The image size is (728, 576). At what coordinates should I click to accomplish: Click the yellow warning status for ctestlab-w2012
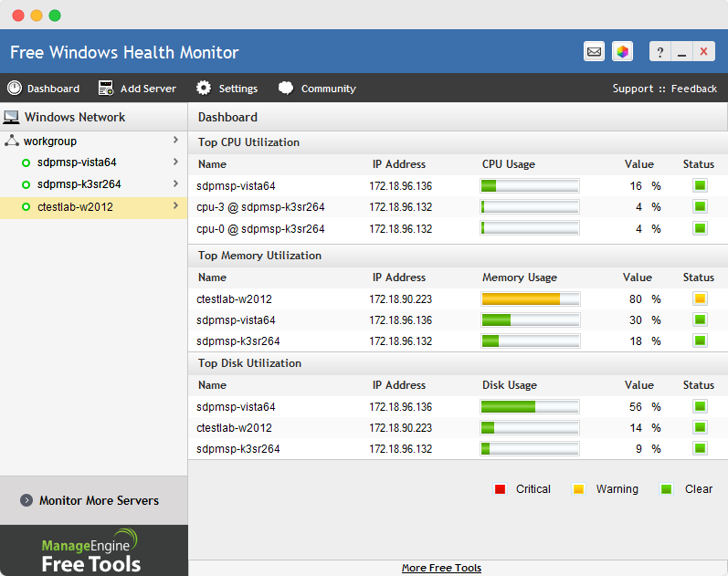[700, 298]
